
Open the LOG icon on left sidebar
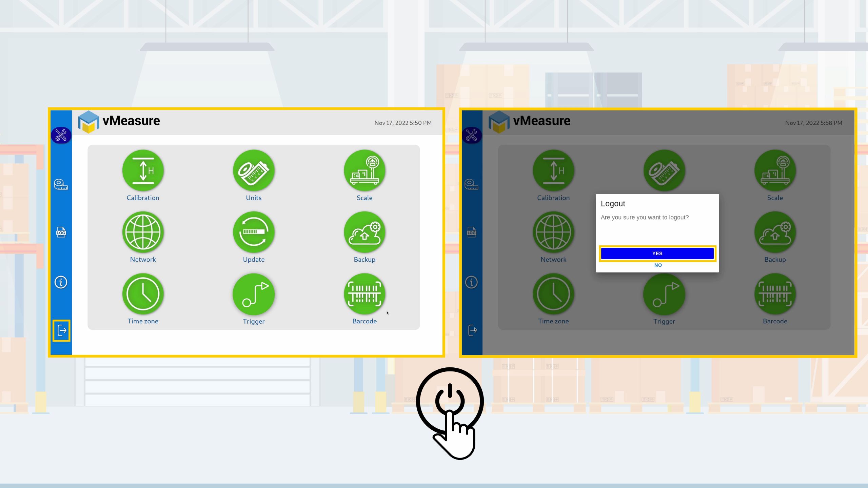pyautogui.click(x=61, y=232)
